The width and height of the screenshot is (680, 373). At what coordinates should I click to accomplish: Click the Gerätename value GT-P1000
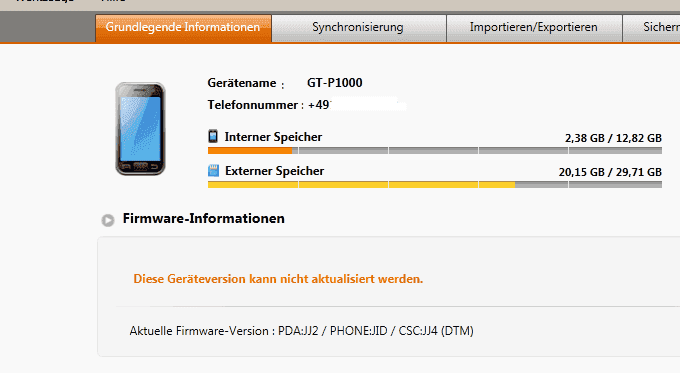tap(334, 83)
